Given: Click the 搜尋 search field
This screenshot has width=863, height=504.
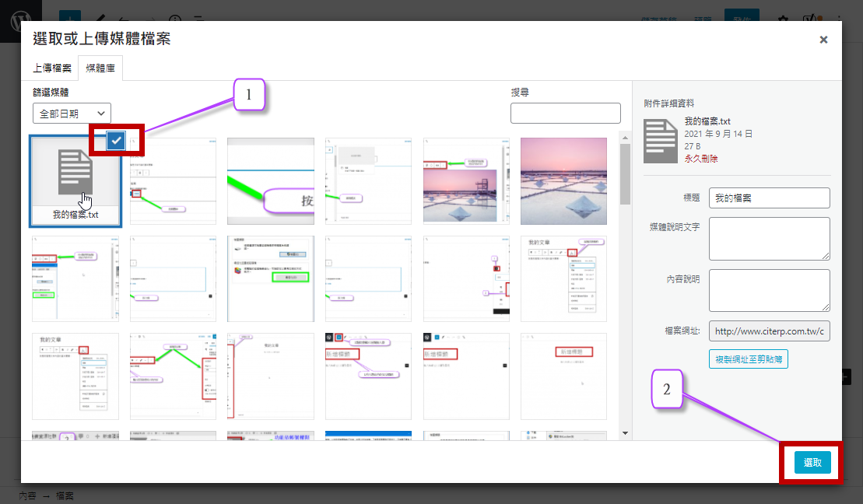Looking at the screenshot, I should coord(565,114).
